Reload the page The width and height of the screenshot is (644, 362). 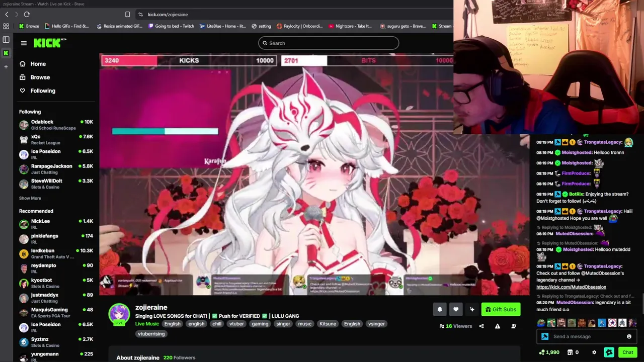[x=27, y=15]
